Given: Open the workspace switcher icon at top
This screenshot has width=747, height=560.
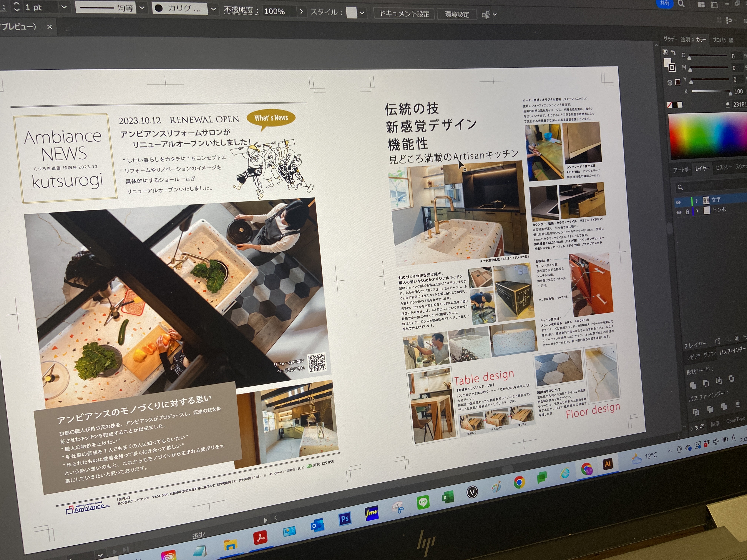Looking at the screenshot, I should [714, 5].
